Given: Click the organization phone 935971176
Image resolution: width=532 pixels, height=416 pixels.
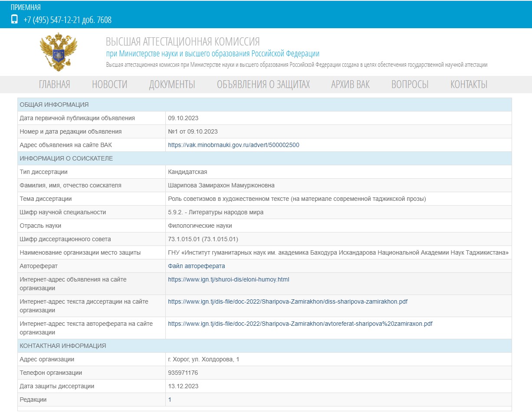Looking at the screenshot, I should click(x=183, y=373).
